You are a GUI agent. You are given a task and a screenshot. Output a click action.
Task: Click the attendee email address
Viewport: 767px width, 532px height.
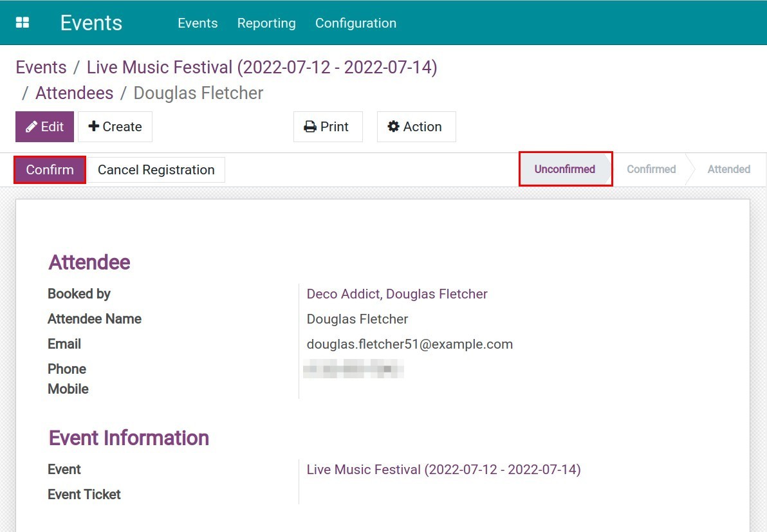[409, 344]
